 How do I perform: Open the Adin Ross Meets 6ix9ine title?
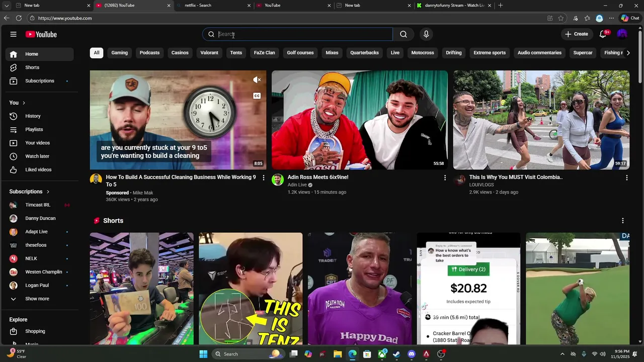318,177
